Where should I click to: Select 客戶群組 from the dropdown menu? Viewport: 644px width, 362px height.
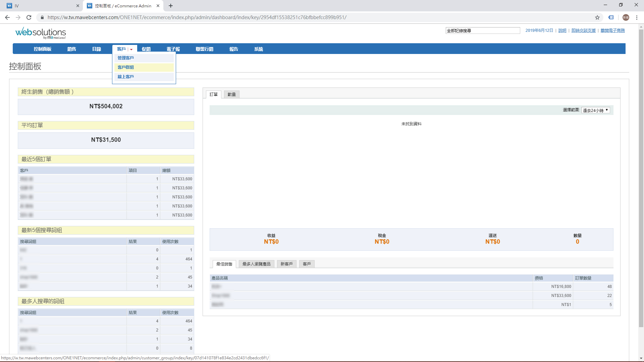[x=144, y=67]
